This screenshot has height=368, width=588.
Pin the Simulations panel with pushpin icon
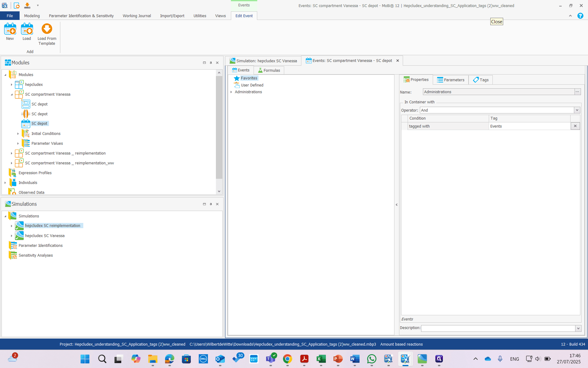coord(211,204)
